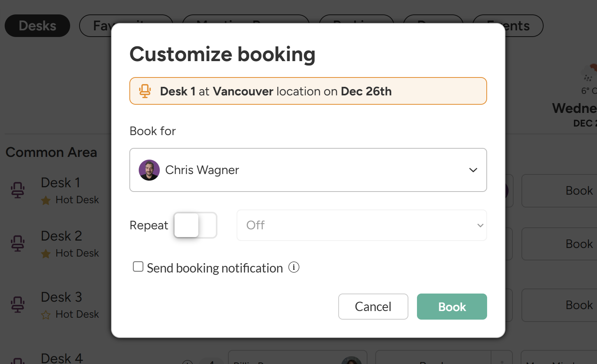Check the Send booking notification checkbox

point(138,267)
